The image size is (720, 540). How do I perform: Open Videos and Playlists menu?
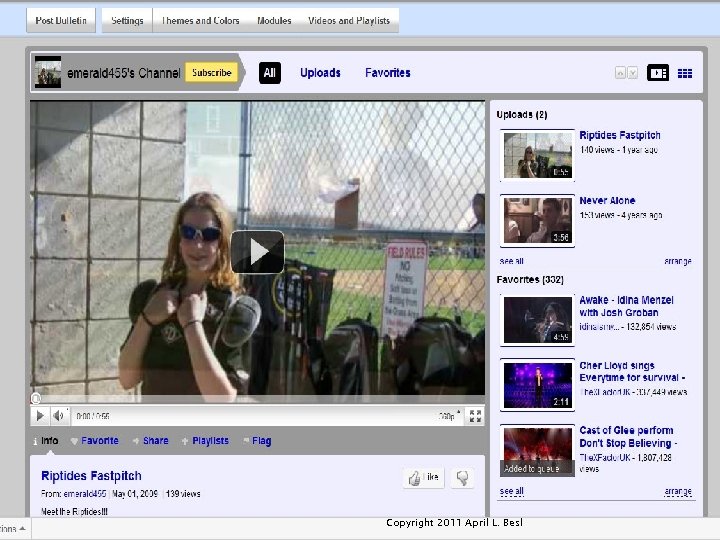pyautogui.click(x=349, y=21)
